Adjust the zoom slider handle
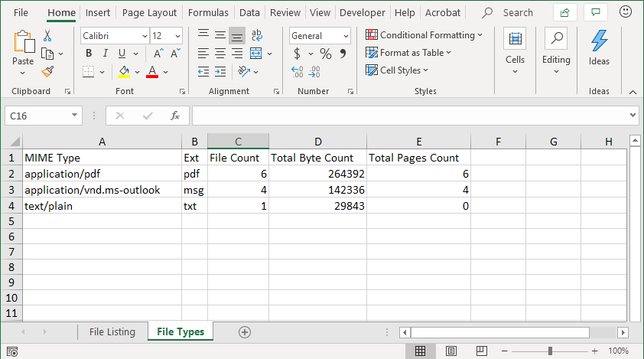Screen dimensions: 644x359 click(x=550, y=351)
